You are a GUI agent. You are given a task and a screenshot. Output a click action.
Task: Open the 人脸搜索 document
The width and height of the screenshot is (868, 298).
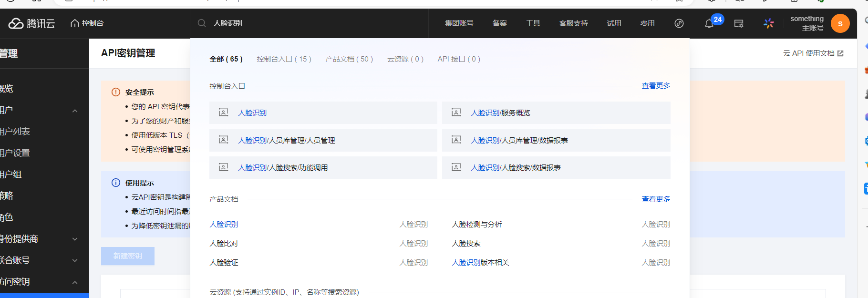466,244
